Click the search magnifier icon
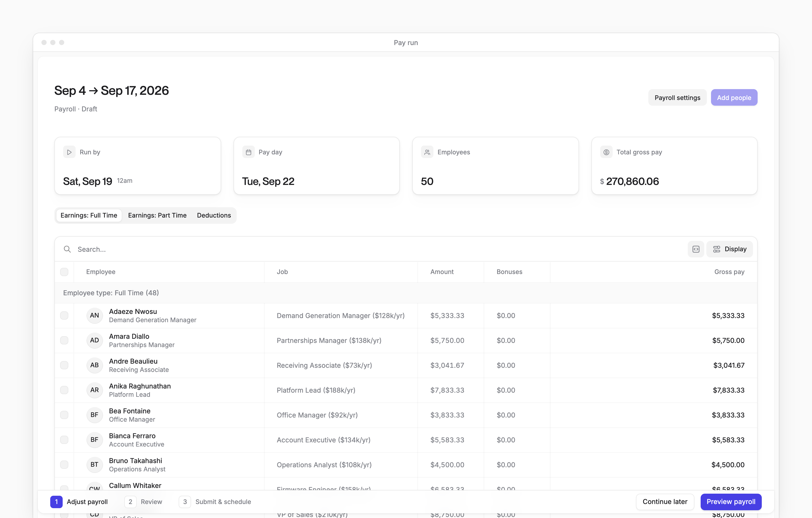This screenshot has height=518, width=812. pos(67,249)
